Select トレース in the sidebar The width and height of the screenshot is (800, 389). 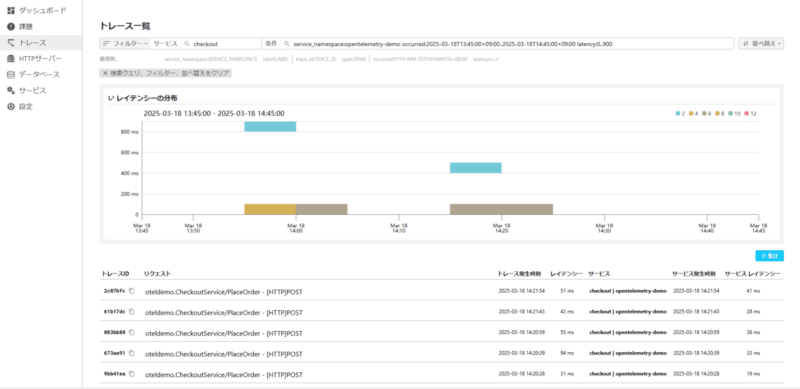point(41,43)
